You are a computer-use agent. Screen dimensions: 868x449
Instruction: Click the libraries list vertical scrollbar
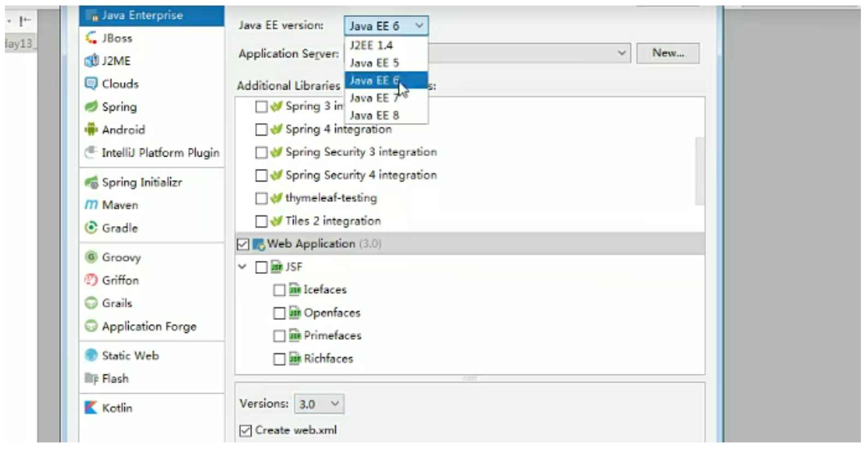[x=699, y=171]
